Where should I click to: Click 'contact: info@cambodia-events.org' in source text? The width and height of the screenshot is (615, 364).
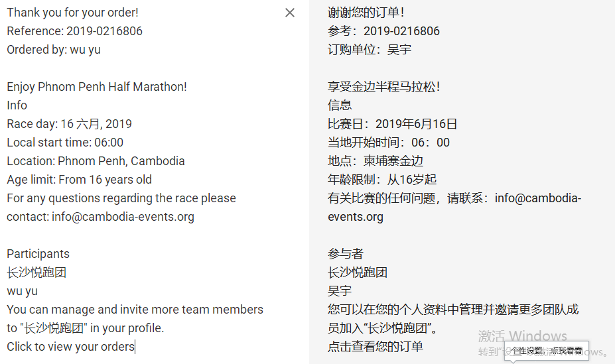click(100, 217)
